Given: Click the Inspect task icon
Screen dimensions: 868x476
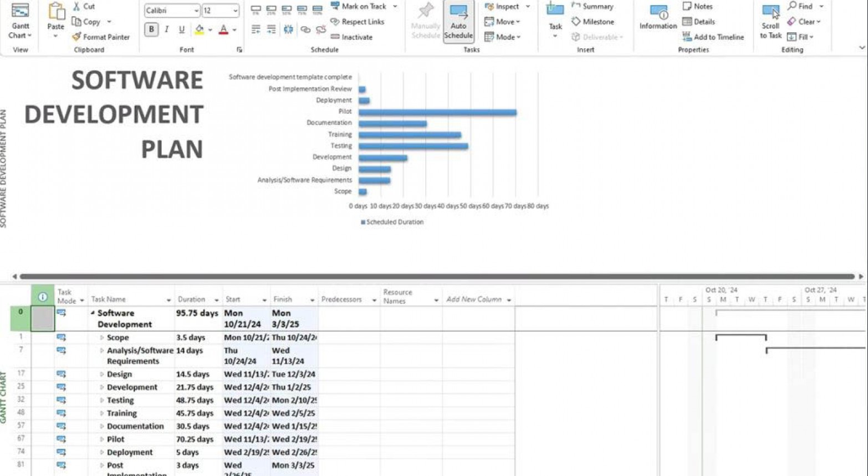Looking at the screenshot, I should click(x=489, y=6).
